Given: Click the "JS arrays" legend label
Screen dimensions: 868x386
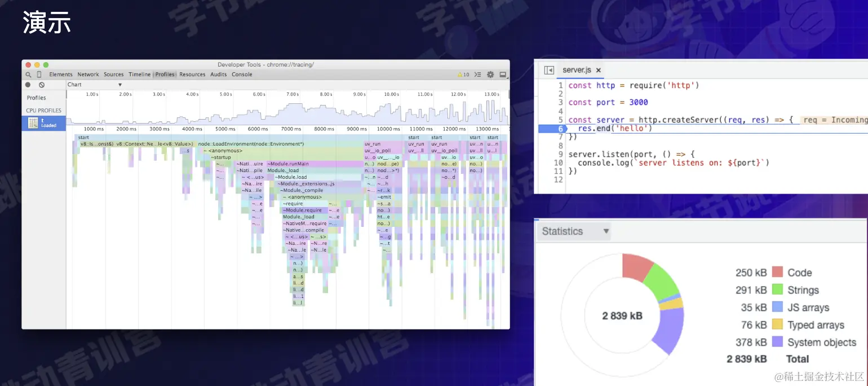Looking at the screenshot, I should point(808,308).
